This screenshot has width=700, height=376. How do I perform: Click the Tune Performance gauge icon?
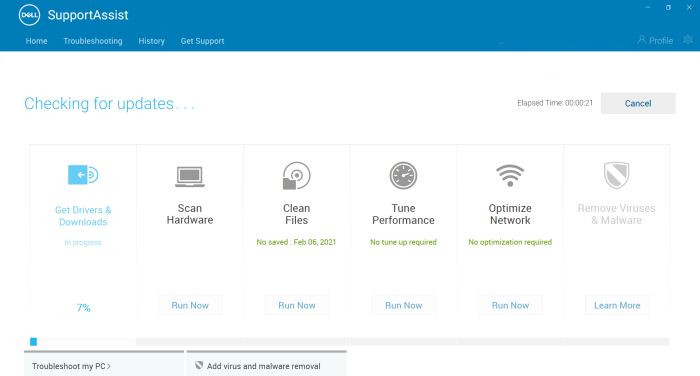[403, 175]
